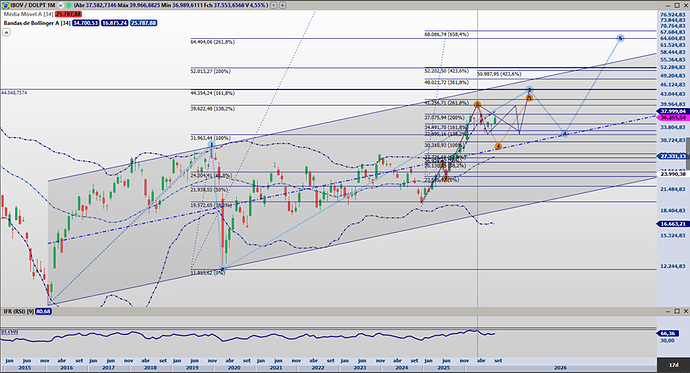Screen dimensions: 690x373
Task: Click the 30,00 level label on the RSI axis
Action: pyautogui.click(x=667, y=340)
